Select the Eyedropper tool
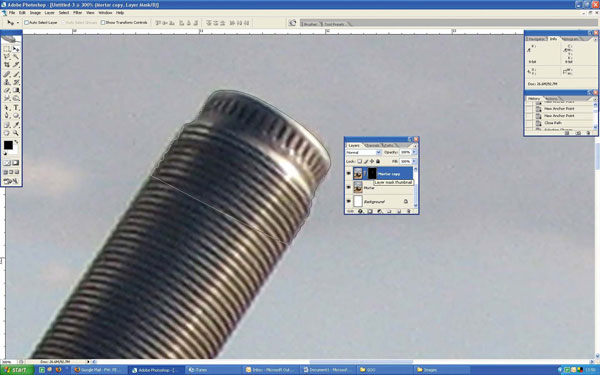The width and height of the screenshot is (600, 375). coord(16,125)
